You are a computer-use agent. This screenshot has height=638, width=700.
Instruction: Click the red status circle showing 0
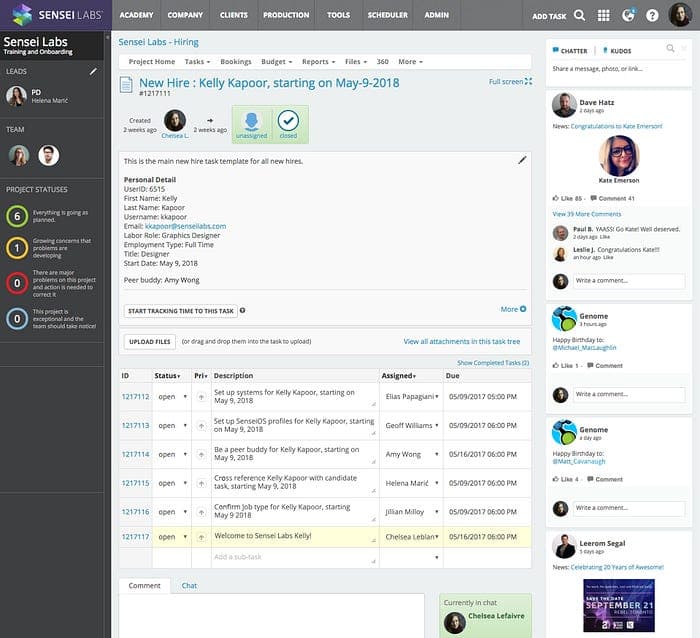point(17,283)
